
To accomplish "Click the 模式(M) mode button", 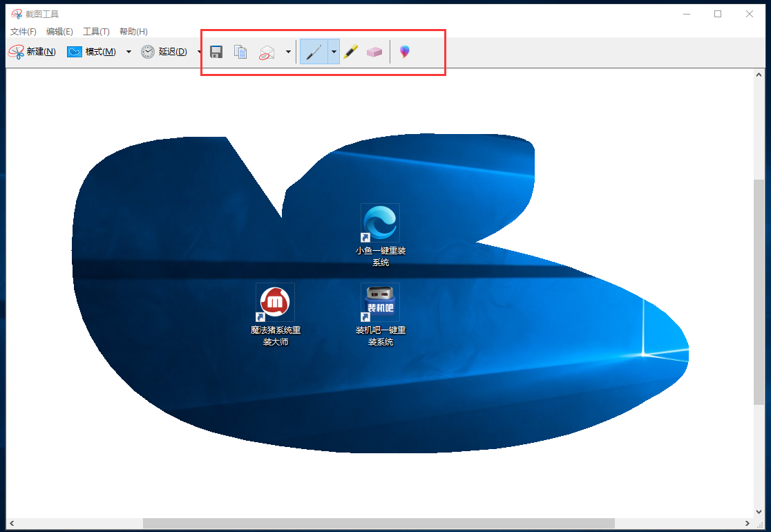I will point(92,52).
